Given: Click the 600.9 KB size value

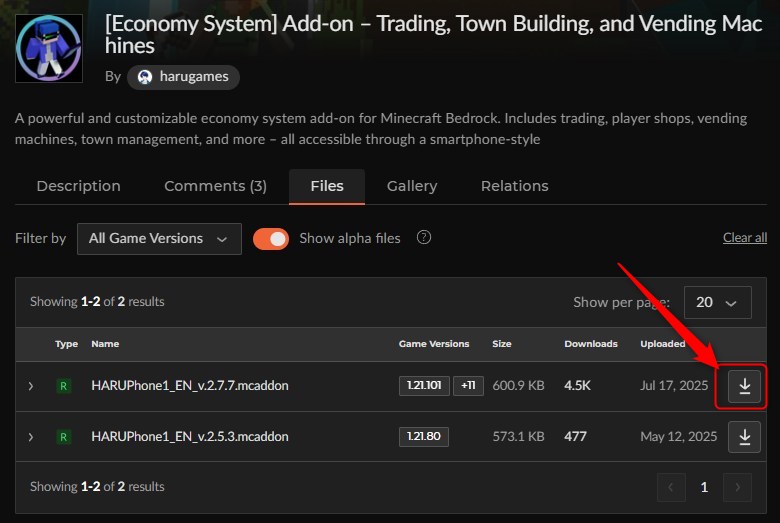Looking at the screenshot, I should [518, 386].
